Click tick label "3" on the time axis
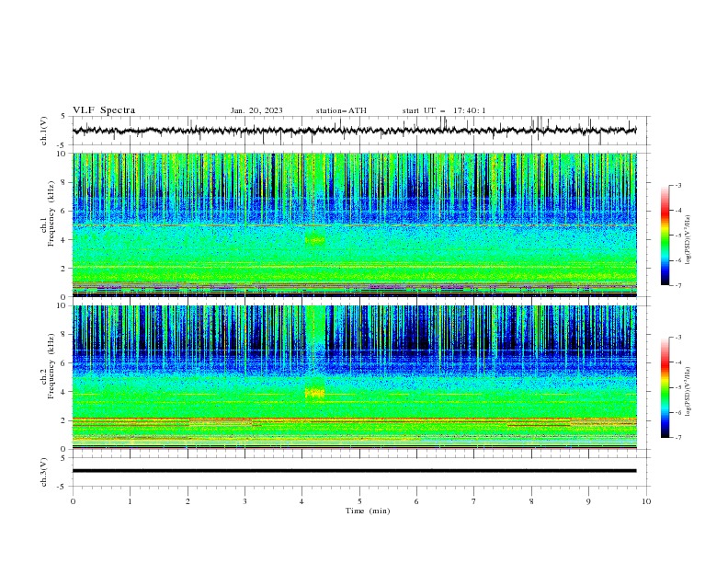The image size is (728, 563). [245, 501]
